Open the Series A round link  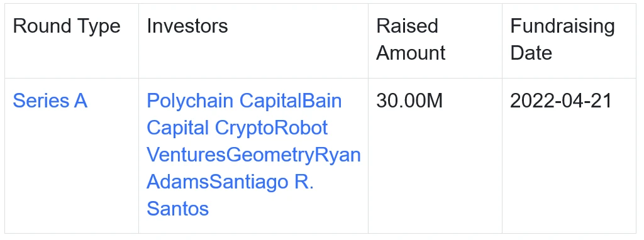click(50, 101)
